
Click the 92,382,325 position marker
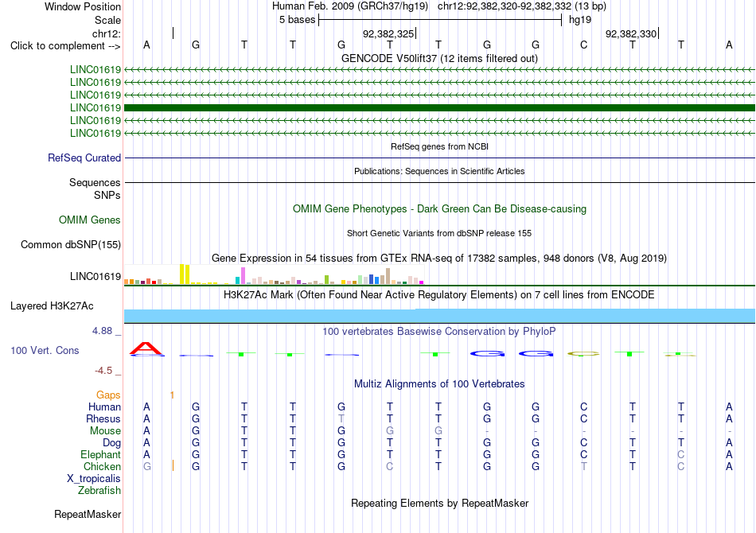[x=388, y=33]
